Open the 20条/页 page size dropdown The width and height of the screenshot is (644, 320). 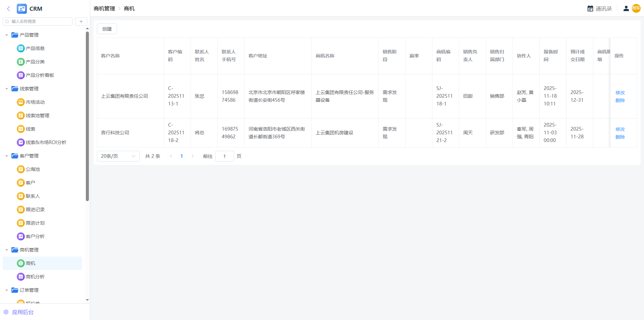pyautogui.click(x=118, y=156)
